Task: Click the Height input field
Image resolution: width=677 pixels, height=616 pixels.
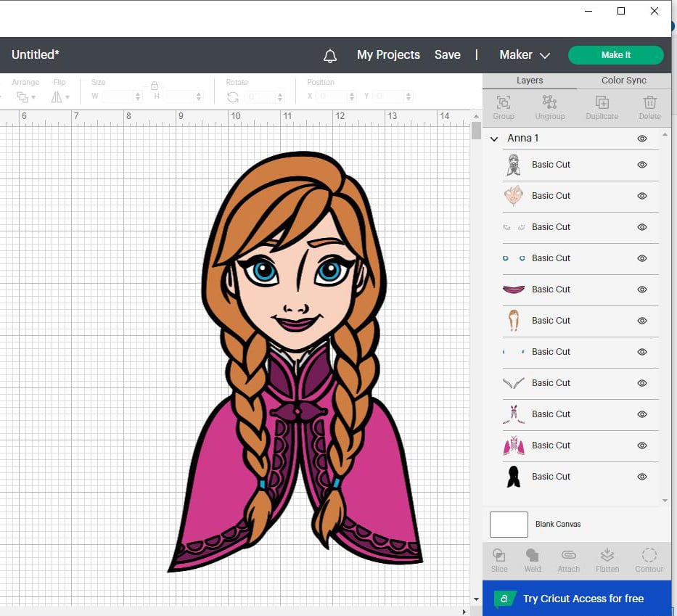Action: [x=179, y=96]
